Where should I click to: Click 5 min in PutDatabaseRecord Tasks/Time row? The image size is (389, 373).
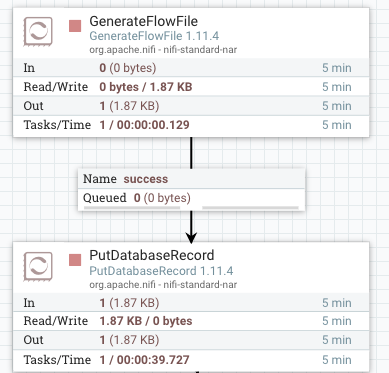point(337,360)
